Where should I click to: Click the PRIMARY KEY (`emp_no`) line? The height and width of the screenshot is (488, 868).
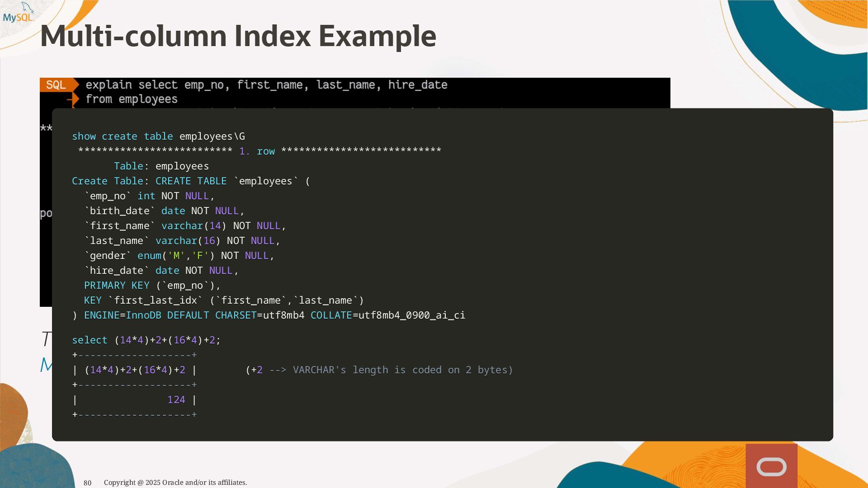point(152,286)
